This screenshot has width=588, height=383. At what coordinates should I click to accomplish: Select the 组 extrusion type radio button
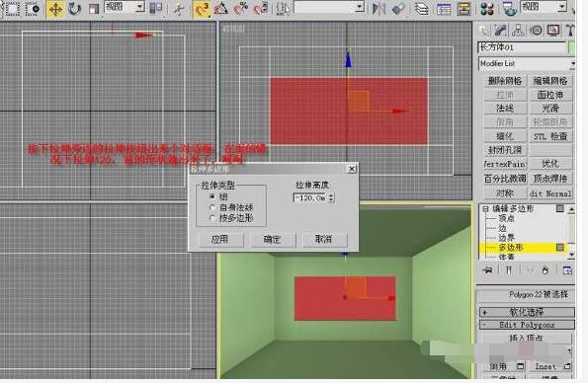coord(212,196)
